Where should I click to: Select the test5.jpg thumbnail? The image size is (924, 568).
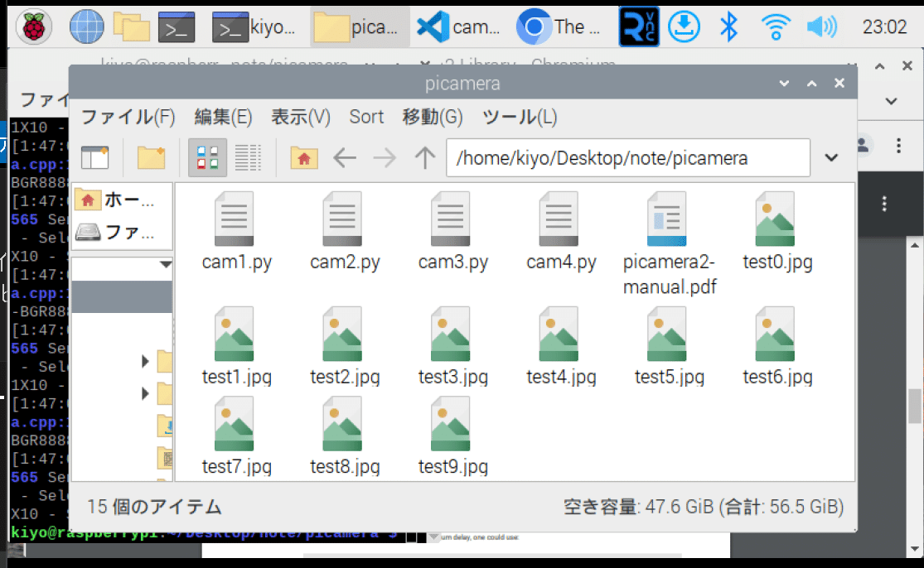[666, 335]
